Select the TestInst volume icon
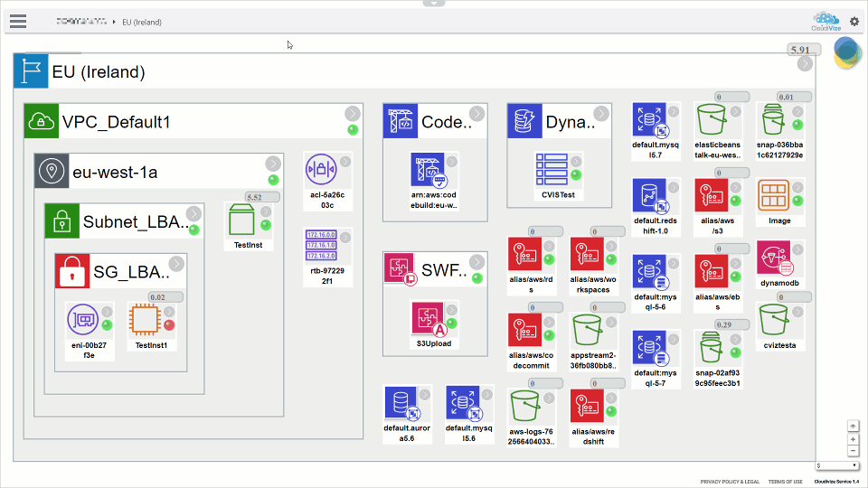 [x=241, y=220]
